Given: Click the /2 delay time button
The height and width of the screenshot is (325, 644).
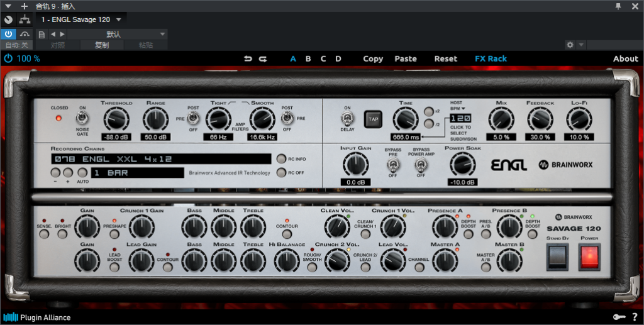Looking at the screenshot, I should point(429,123).
